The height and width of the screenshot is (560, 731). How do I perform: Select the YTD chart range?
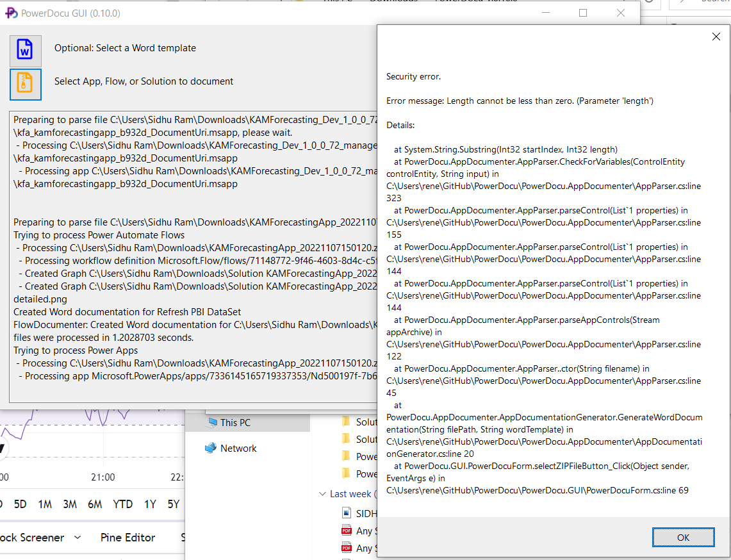tap(122, 504)
